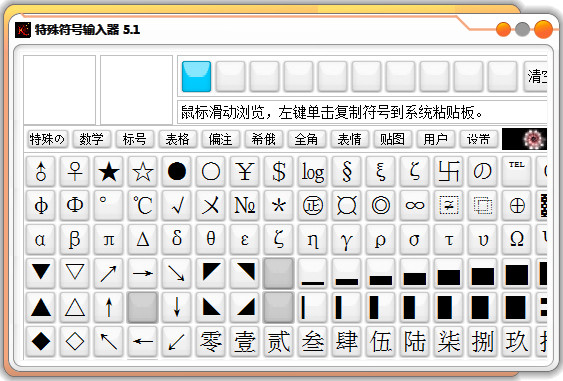Switch to the 希俄 tab

click(264, 139)
